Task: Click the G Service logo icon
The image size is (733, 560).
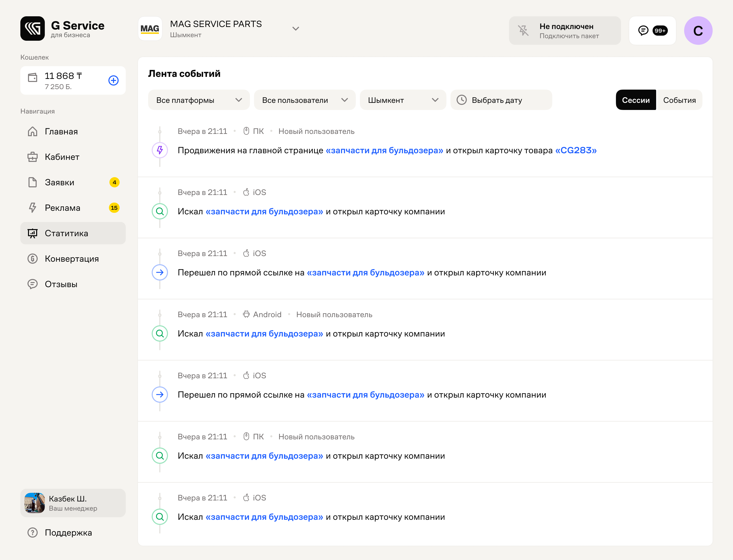Action: tap(32, 29)
